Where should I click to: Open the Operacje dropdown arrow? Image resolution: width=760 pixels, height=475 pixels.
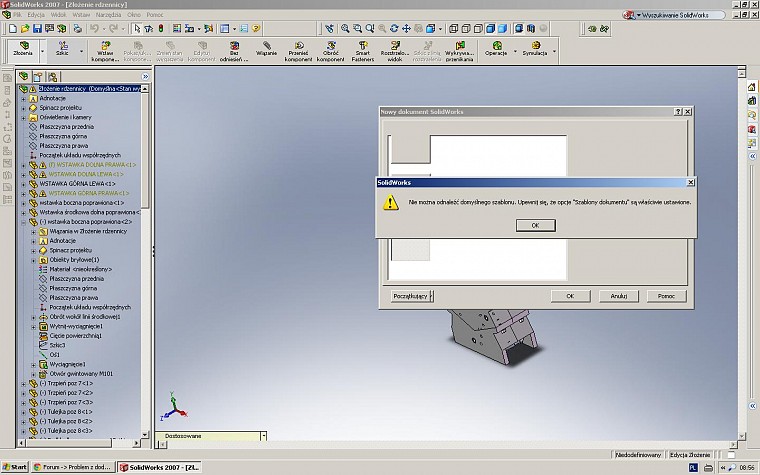click(x=515, y=51)
